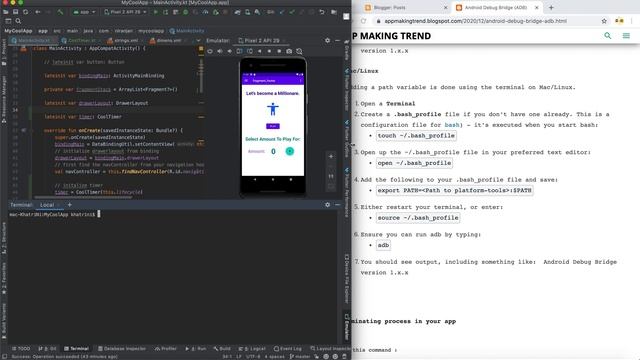Open the Pixel 2 API 29 device dropdown
The height and width of the screenshot is (360, 640).
pyautogui.click(x=125, y=12)
